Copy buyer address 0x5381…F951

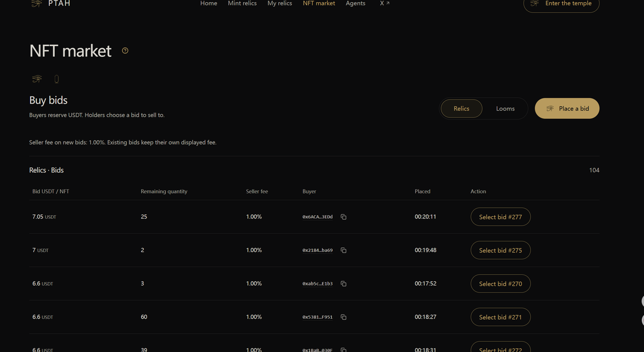pyautogui.click(x=344, y=317)
